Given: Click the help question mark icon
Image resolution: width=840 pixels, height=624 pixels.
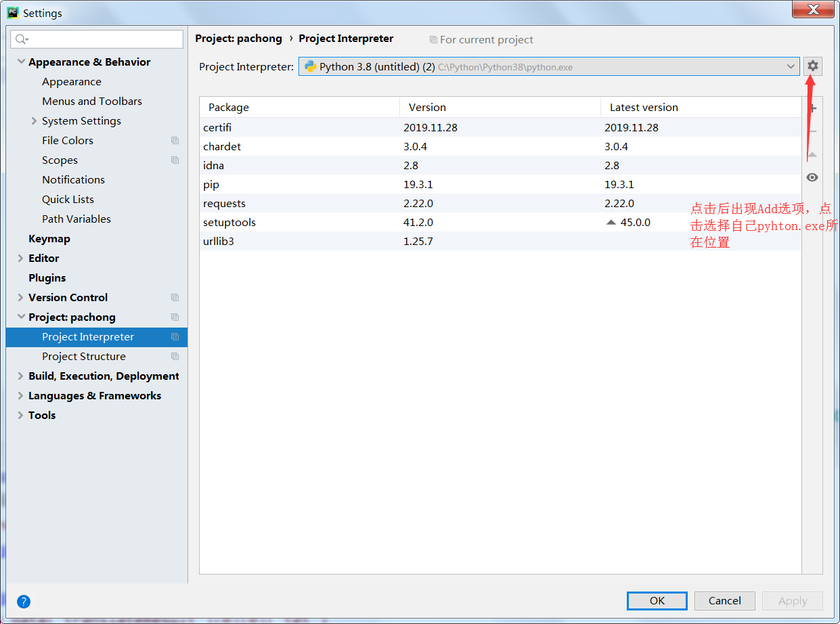Looking at the screenshot, I should [23, 601].
